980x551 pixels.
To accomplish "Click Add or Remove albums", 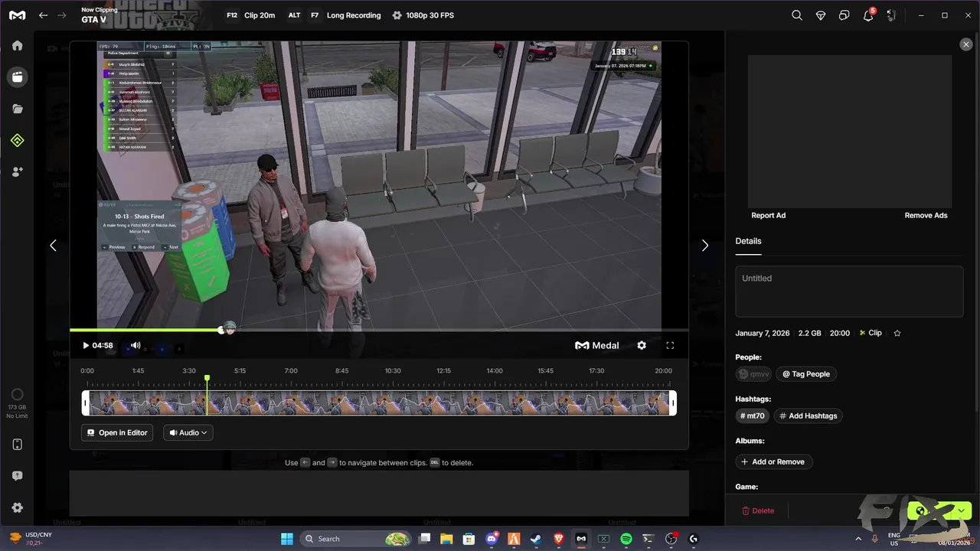I will 773,461.
